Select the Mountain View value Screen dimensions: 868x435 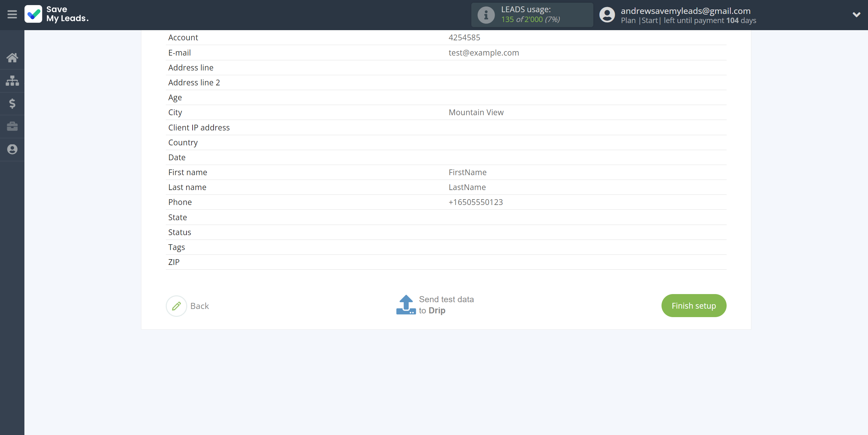[476, 112]
